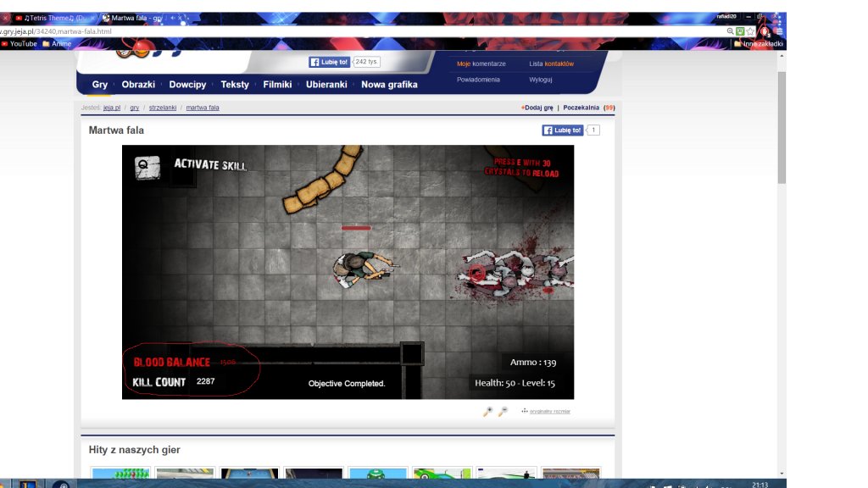Click the jeja.pl breadcrumb link
The width and height of the screenshot is (868, 488).
coord(112,108)
